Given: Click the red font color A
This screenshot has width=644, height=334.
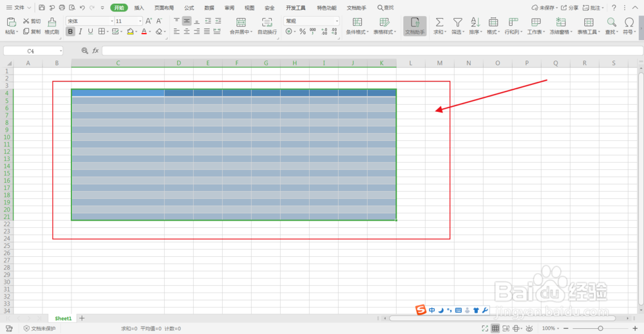Looking at the screenshot, I should tap(144, 32).
